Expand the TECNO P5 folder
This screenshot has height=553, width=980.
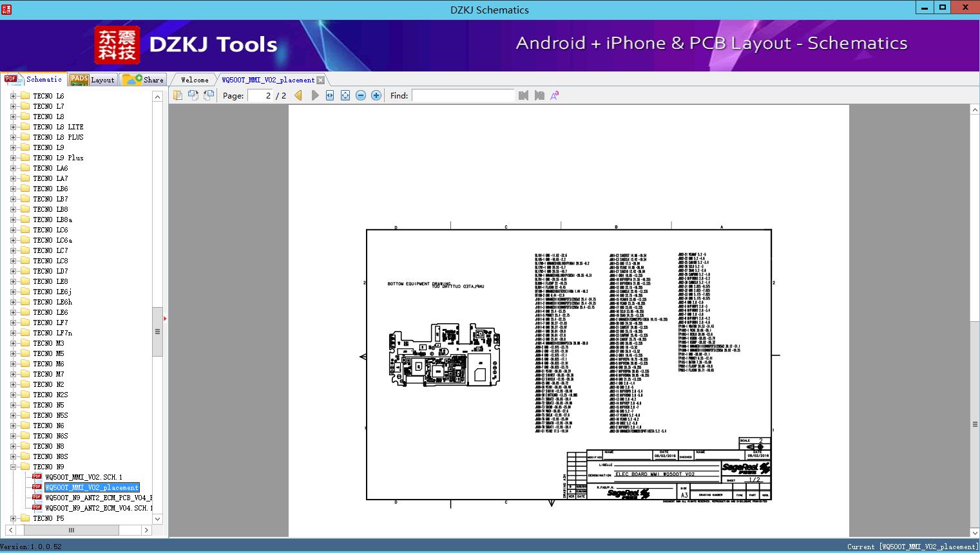coord(13,518)
